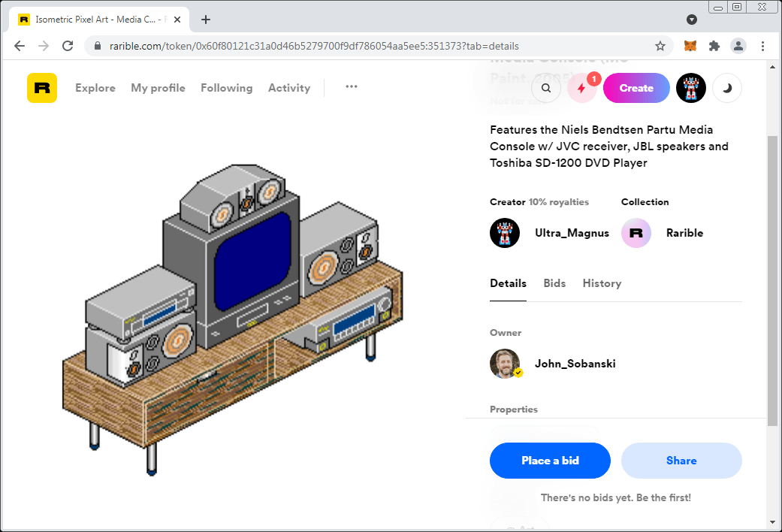
Task: Click the browser forward arrow
Action: point(44,46)
